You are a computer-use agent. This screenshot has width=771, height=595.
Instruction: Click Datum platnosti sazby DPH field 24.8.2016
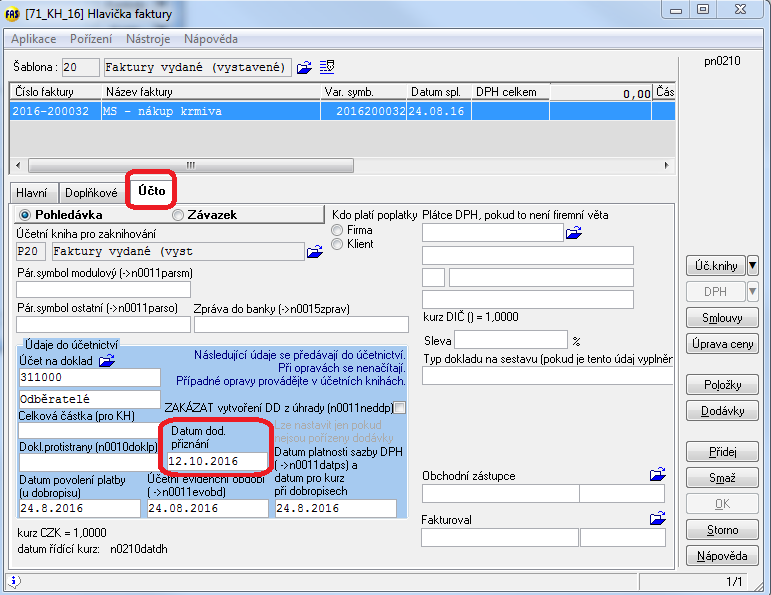tap(335, 508)
